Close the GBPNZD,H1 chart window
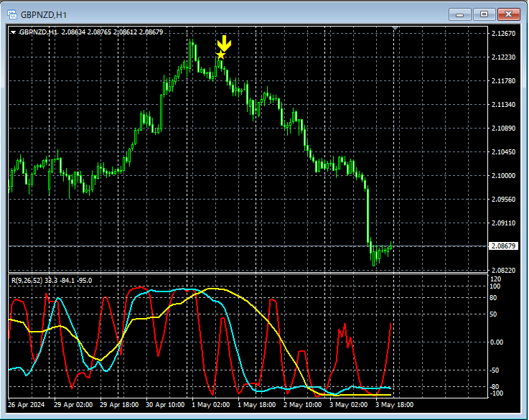 [509, 14]
